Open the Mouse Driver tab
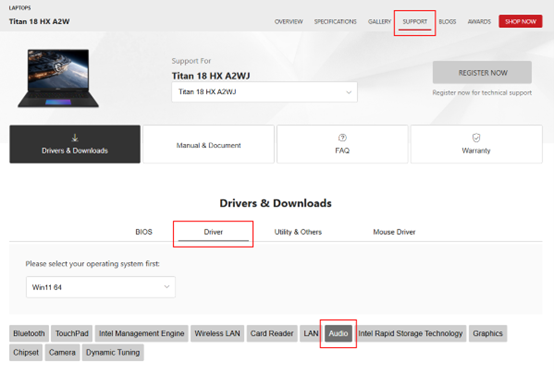The height and width of the screenshot is (374, 554). pyautogui.click(x=394, y=232)
